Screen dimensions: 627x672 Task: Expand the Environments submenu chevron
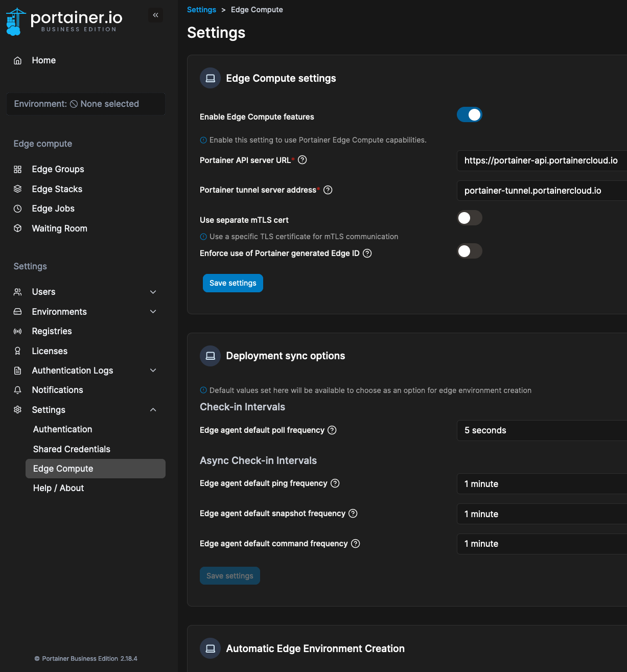coord(153,312)
